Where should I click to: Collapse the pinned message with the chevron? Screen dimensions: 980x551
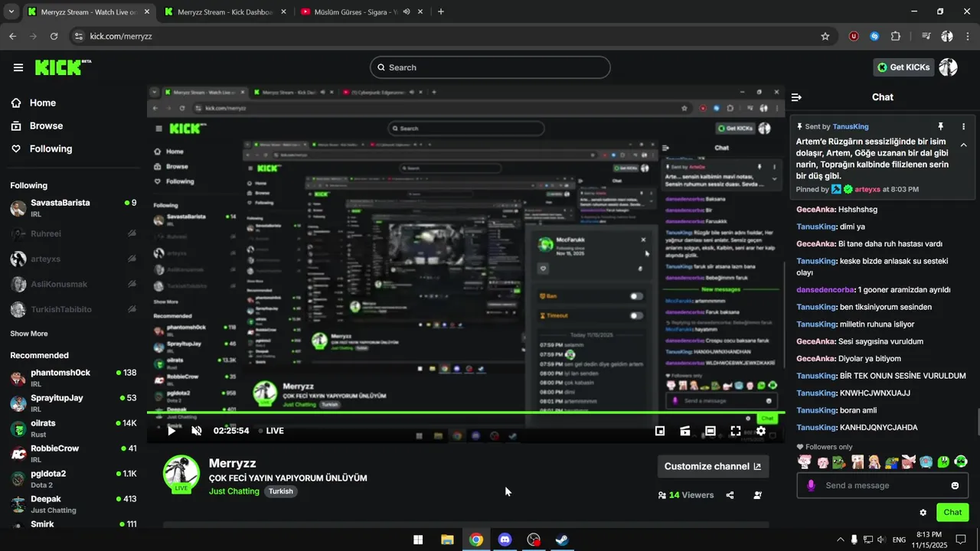click(963, 145)
